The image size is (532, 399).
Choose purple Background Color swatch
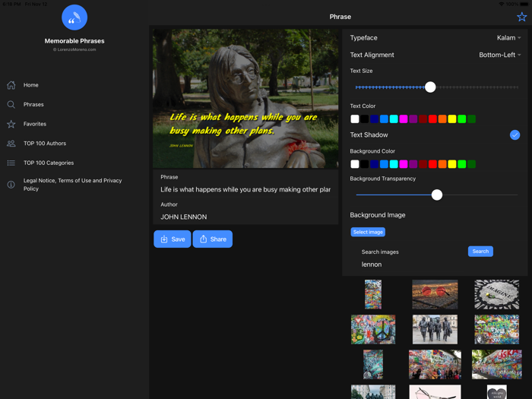pyautogui.click(x=413, y=164)
